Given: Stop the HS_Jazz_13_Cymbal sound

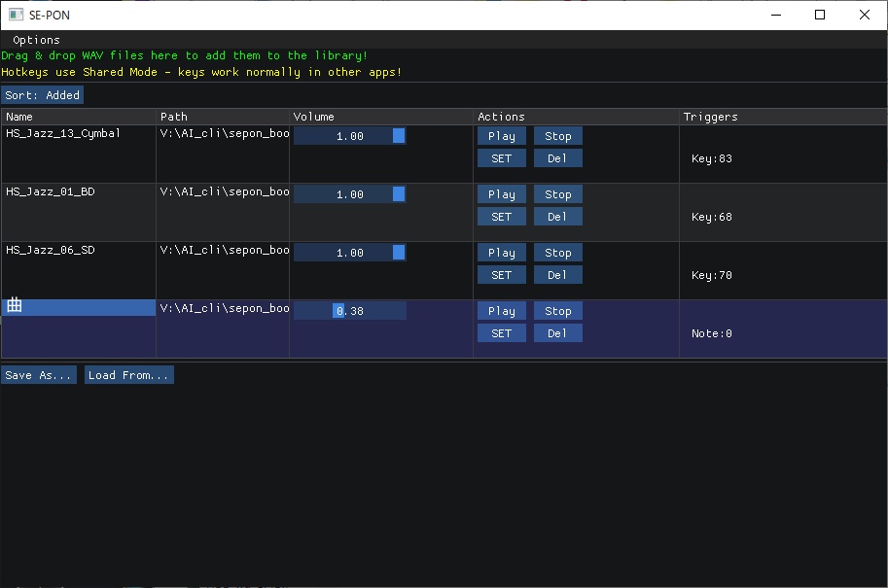Looking at the screenshot, I should point(557,136).
